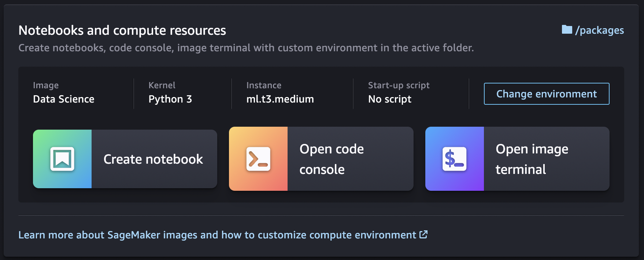Click the purple image terminal dollar icon
The height and width of the screenshot is (260, 644).
tap(454, 159)
